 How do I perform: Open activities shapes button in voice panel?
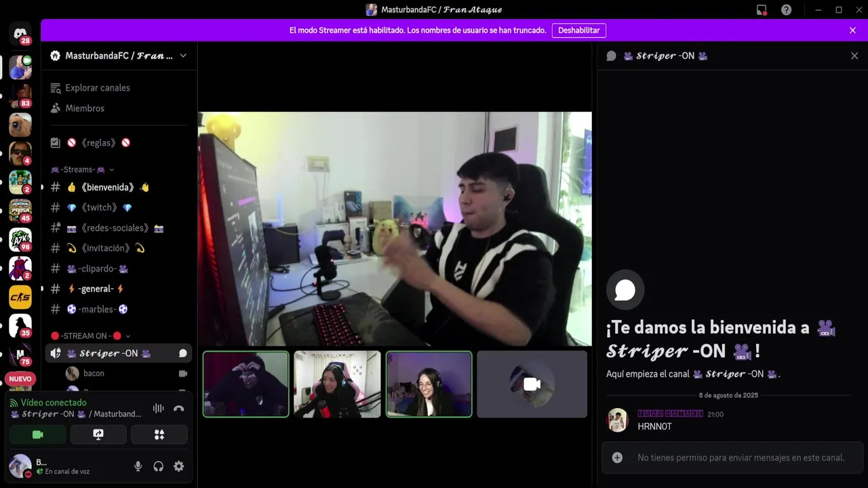(x=159, y=434)
